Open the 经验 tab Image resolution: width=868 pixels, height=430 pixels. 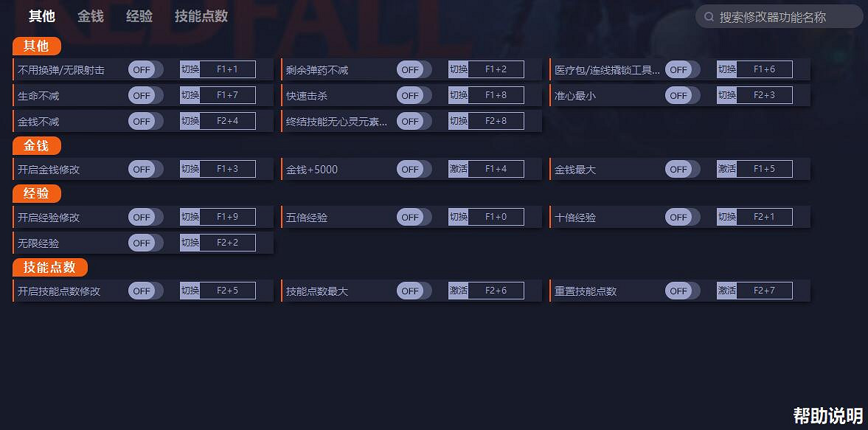coord(139,16)
